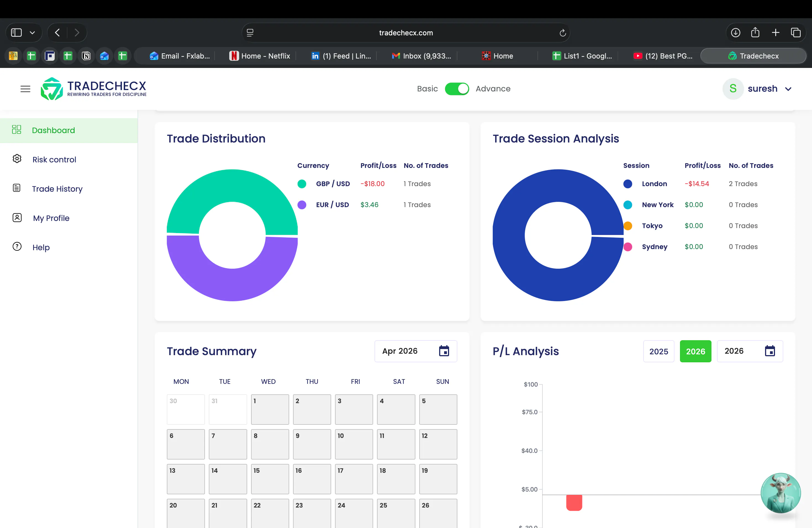Image resolution: width=812 pixels, height=528 pixels.
Task: Click the green GBP/USD donut segment
Action: click(x=232, y=185)
